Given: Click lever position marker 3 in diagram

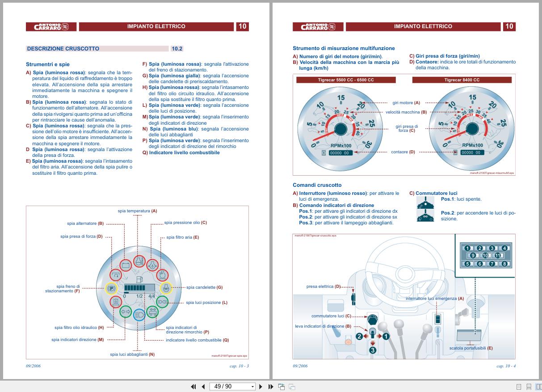Looking at the screenshot, I should [373, 350].
